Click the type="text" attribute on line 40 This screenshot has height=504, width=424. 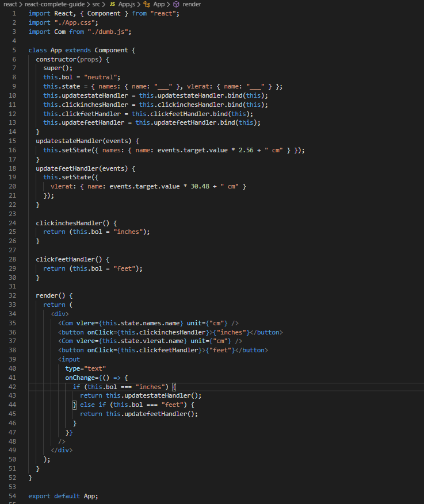(x=86, y=368)
